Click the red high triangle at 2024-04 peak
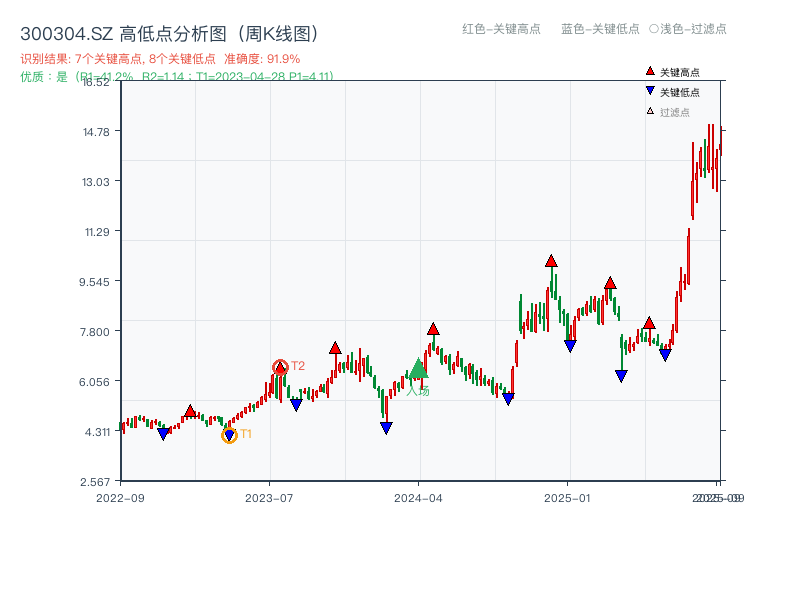 click(433, 329)
